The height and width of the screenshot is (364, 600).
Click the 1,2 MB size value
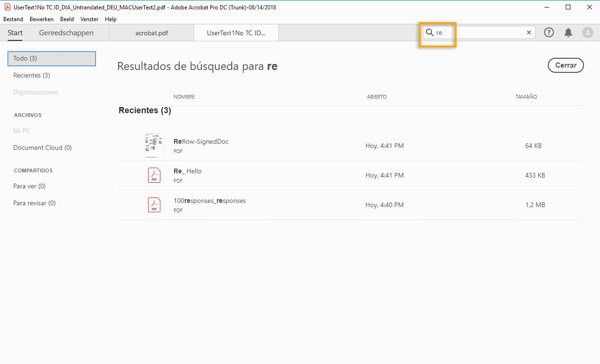(x=535, y=205)
